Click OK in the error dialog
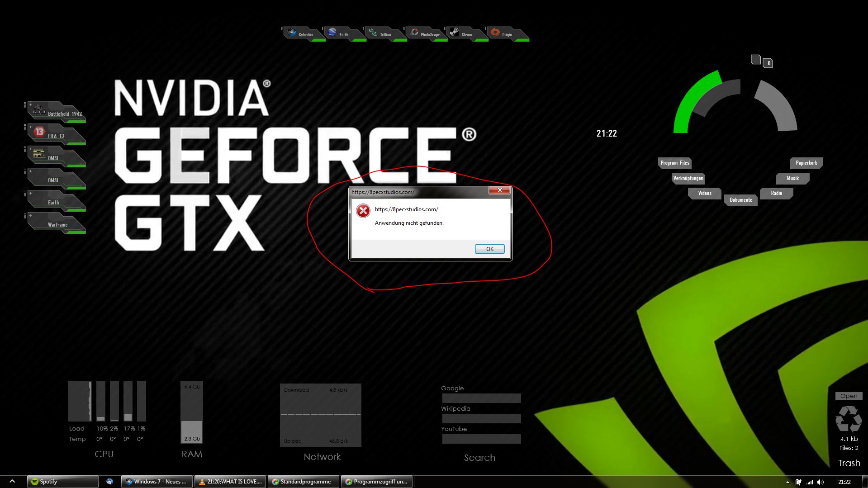 (x=489, y=249)
